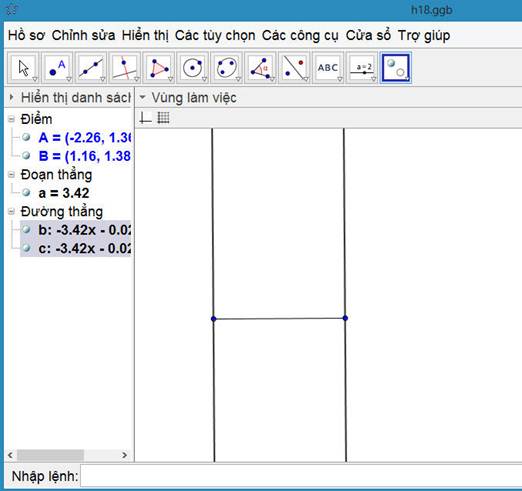The image size is (522, 491).
Task: Collapse the Đoạn thẳng category
Action: pyautogui.click(x=11, y=174)
